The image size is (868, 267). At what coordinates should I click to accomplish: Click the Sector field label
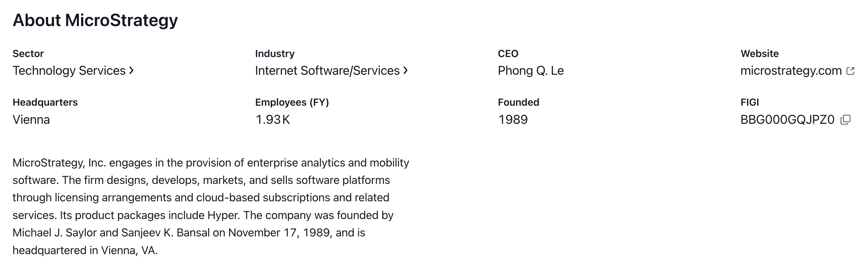[28, 54]
